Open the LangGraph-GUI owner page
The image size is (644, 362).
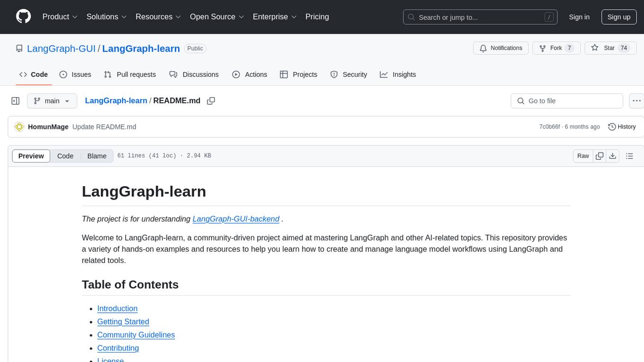(61, 48)
